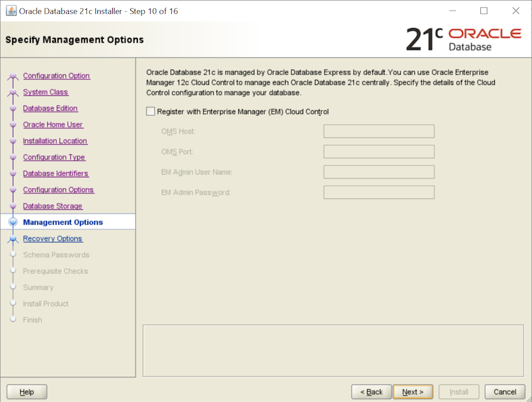Select the current Management Options item
532x402 pixels.
click(x=63, y=223)
